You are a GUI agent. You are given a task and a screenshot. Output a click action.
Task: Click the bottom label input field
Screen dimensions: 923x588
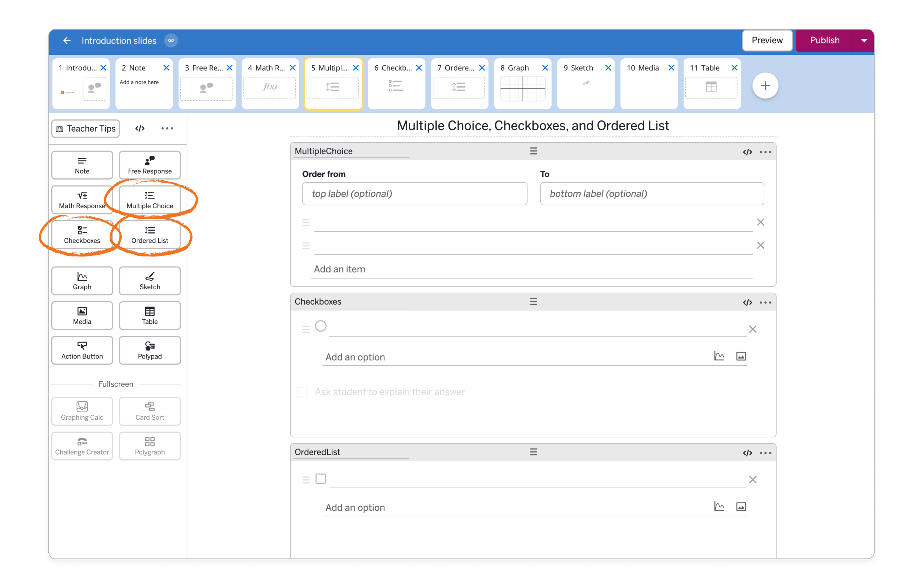click(x=652, y=193)
